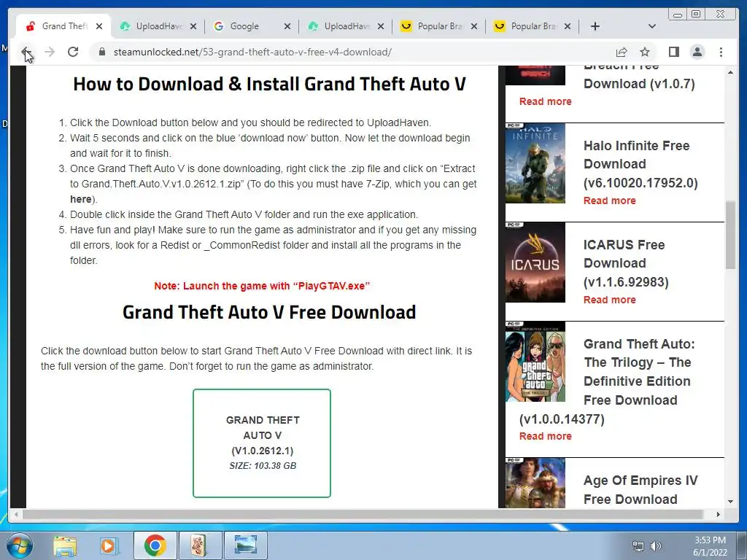The height and width of the screenshot is (560, 747).
Task: Reload the current page
Action: 73,52
